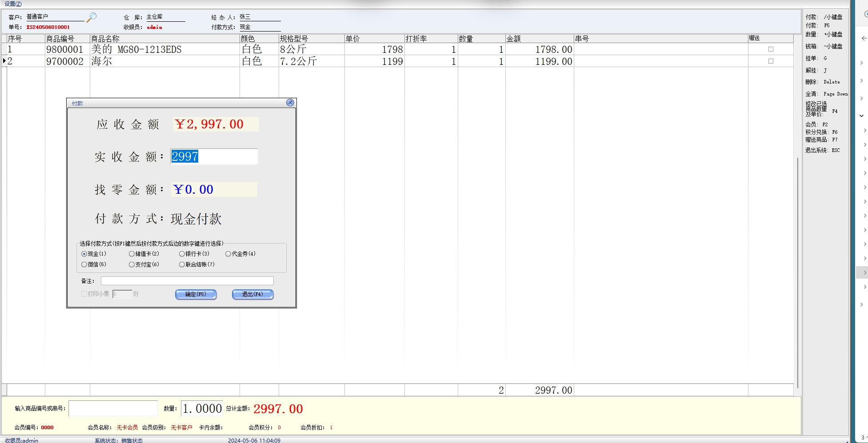
Task: Select 储值卡(2) stored-value card option
Action: point(132,254)
